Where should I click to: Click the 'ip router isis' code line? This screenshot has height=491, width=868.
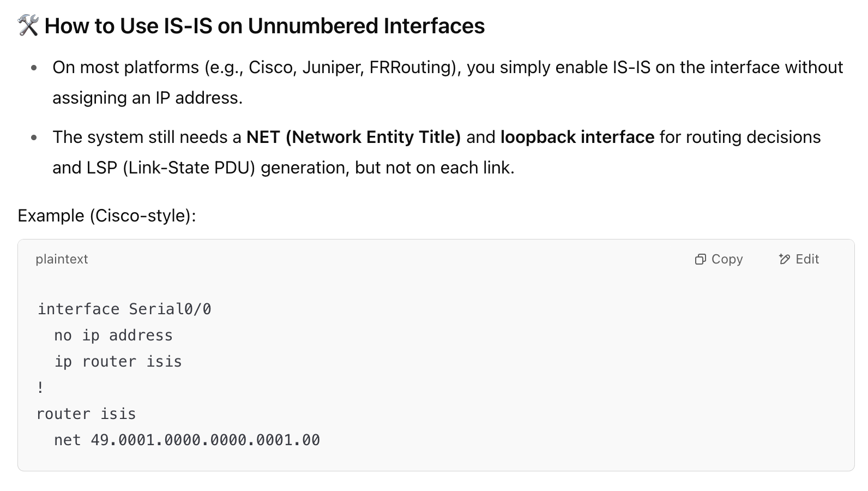coord(118,362)
